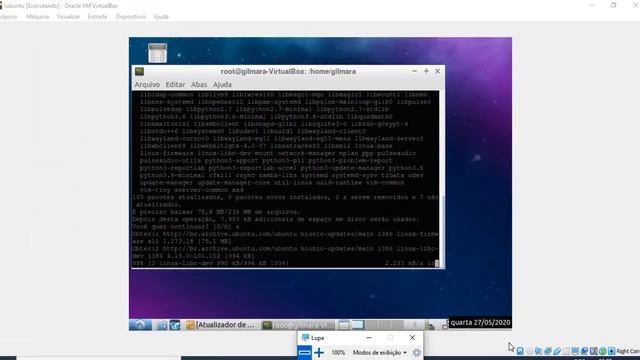Open the Lubuntu start menu button
The height and width of the screenshot is (360, 640).
pyautogui.click(x=140, y=325)
